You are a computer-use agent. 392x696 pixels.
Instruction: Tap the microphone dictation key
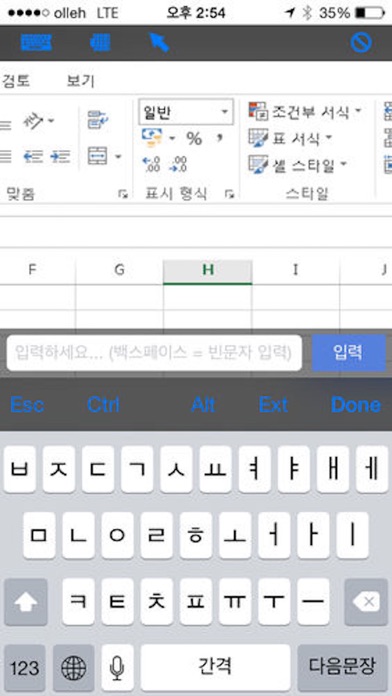[x=117, y=668]
